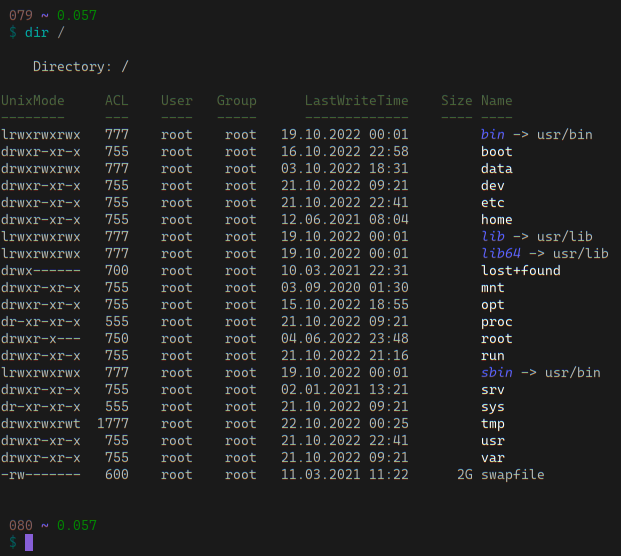
Task: Click timestamp 03.09.2020 01:30
Action: pos(345,288)
